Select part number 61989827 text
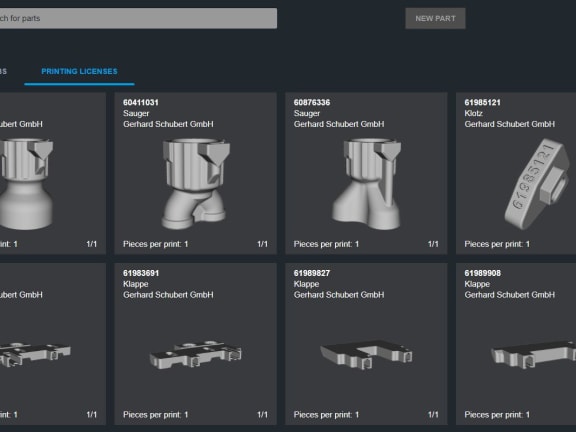 pos(312,273)
